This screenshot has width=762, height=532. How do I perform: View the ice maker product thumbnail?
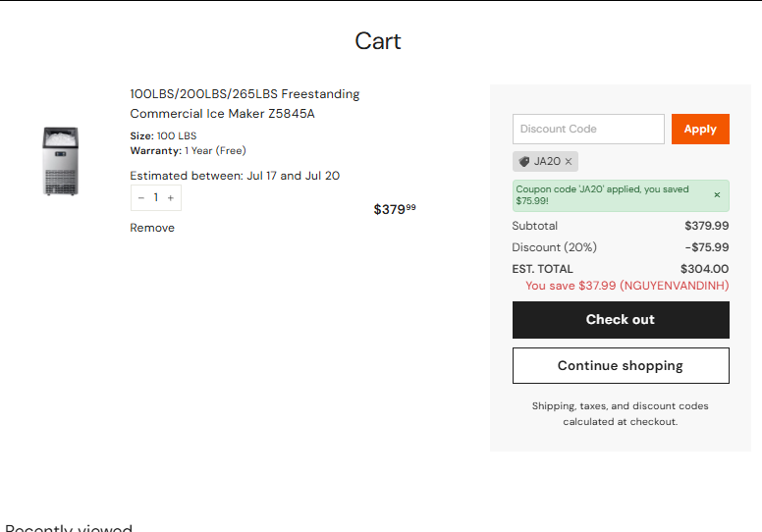click(x=60, y=161)
